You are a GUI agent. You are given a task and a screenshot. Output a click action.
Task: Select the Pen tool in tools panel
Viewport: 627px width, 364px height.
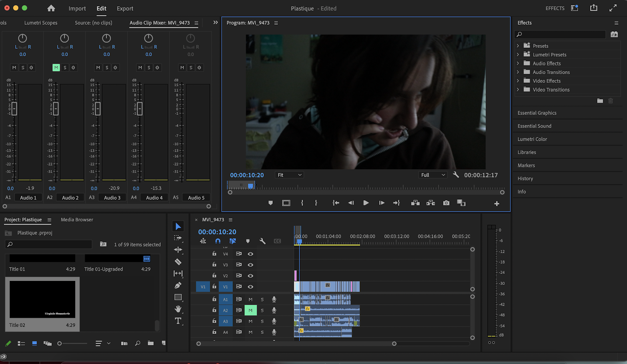(x=178, y=285)
